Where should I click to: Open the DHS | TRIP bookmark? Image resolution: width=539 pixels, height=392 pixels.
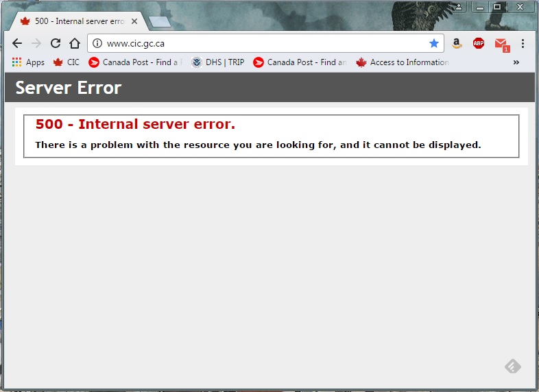tap(217, 62)
